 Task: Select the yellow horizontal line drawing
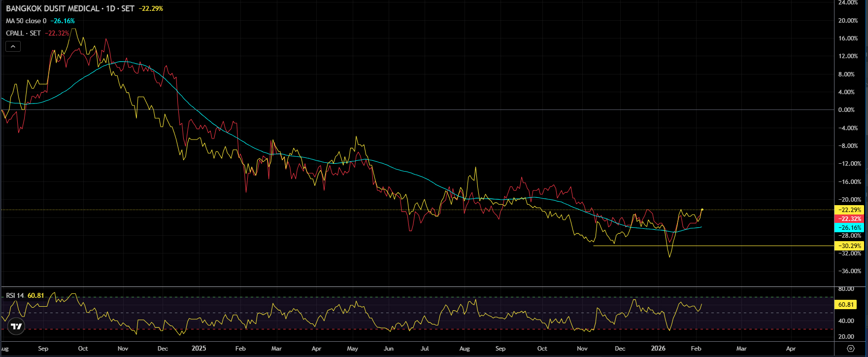click(713, 246)
